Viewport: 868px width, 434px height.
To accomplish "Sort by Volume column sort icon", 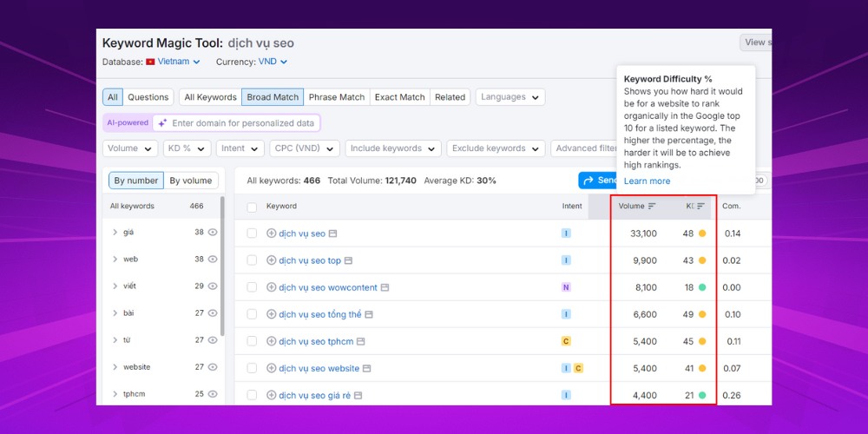I will (x=652, y=206).
